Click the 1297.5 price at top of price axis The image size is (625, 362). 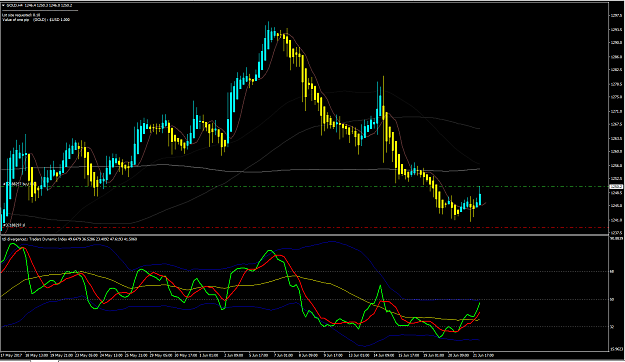click(615, 16)
